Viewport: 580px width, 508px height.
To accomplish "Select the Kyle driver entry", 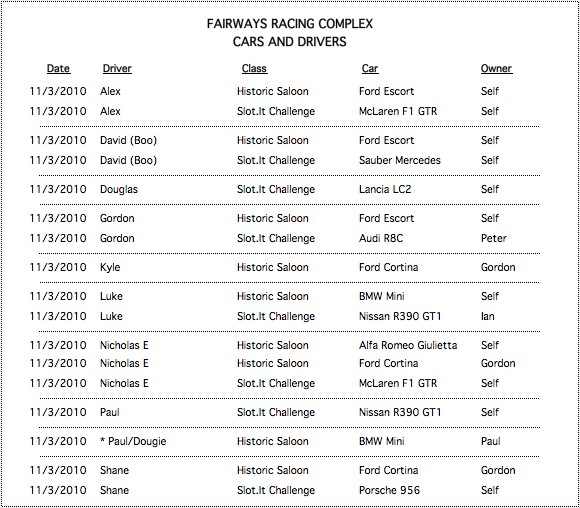I will (x=110, y=268).
